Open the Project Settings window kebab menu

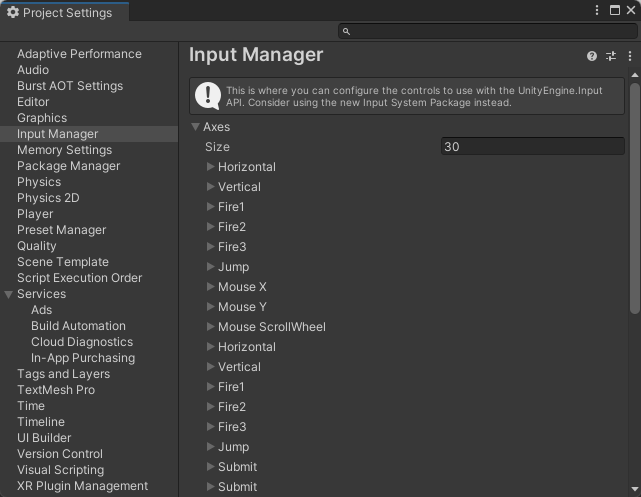597,10
